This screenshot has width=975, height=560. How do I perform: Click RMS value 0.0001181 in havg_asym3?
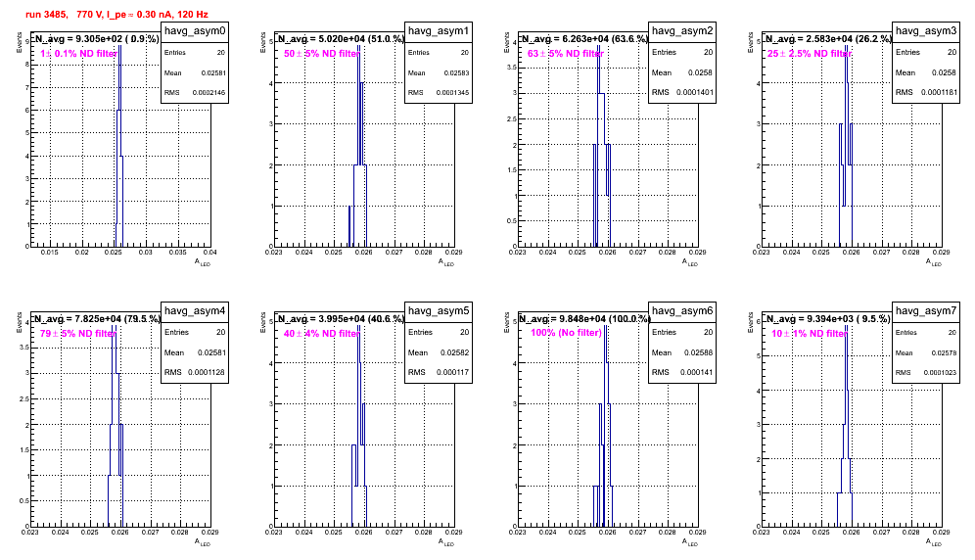click(x=939, y=92)
